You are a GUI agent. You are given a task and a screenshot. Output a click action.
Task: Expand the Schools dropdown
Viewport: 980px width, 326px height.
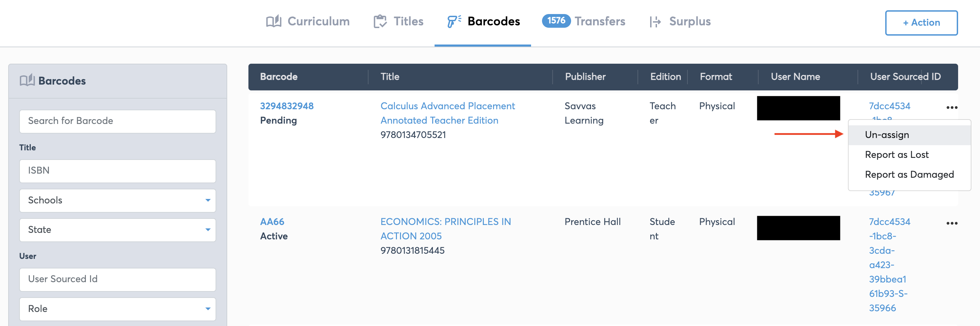click(118, 200)
